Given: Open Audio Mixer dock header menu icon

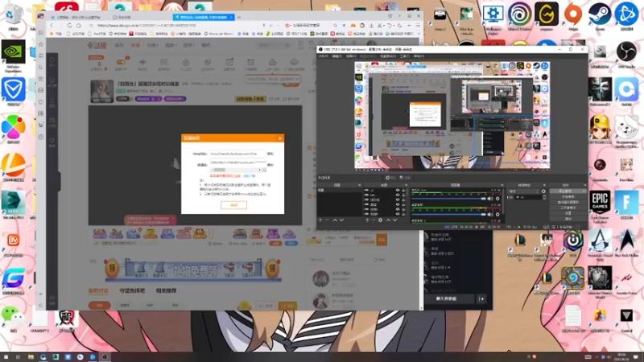Looking at the screenshot, I should [x=502, y=185].
